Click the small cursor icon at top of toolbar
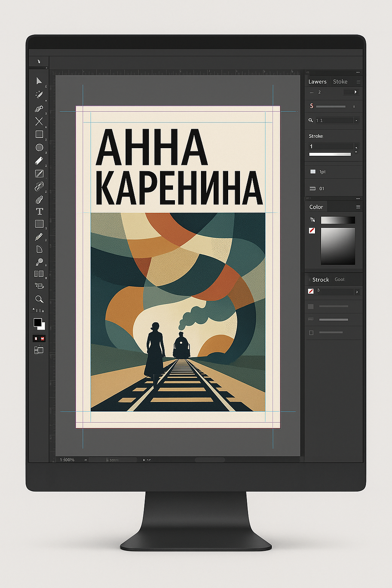The image size is (392, 588). (39, 61)
